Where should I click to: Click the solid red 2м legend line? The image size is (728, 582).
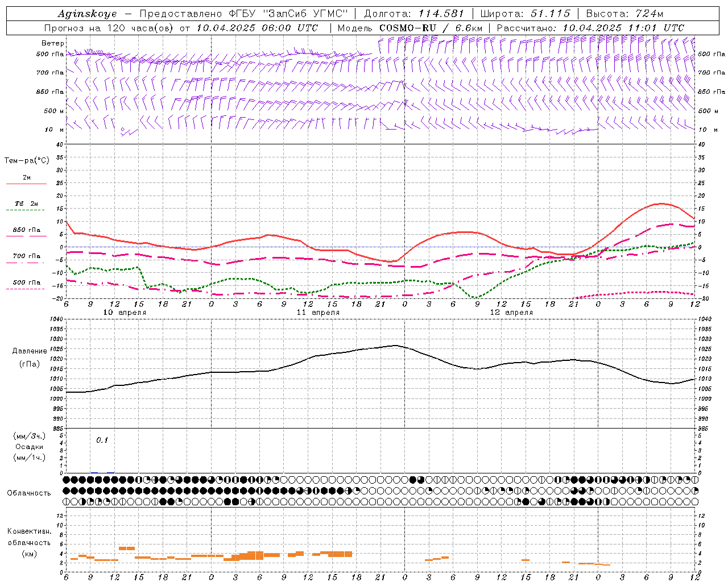pyautogui.click(x=27, y=184)
